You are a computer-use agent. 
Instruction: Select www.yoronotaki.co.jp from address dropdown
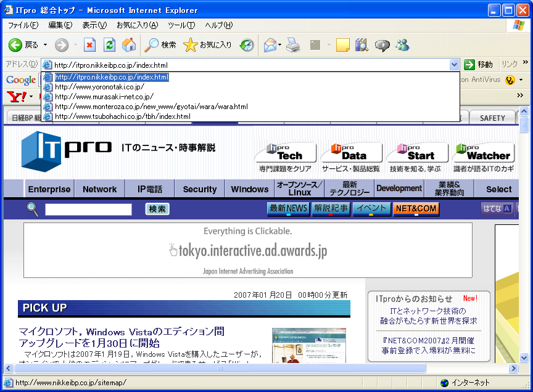click(x=99, y=87)
